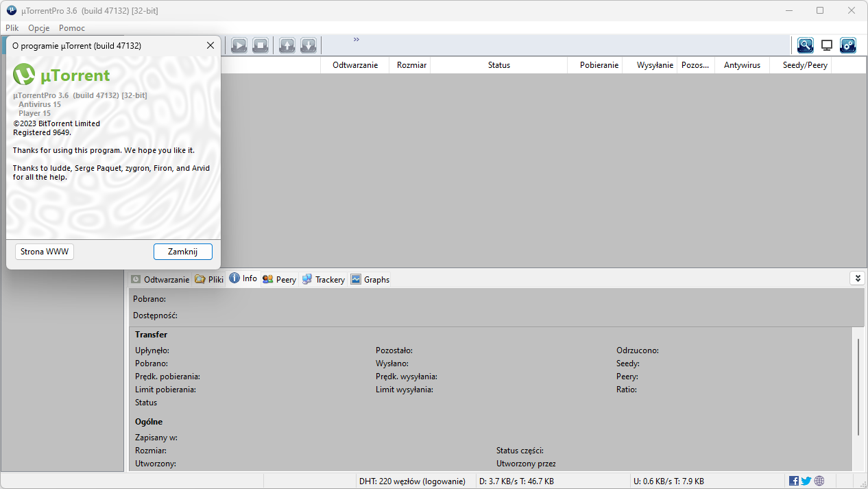Sort by Odtwarzanie column header

tap(355, 65)
